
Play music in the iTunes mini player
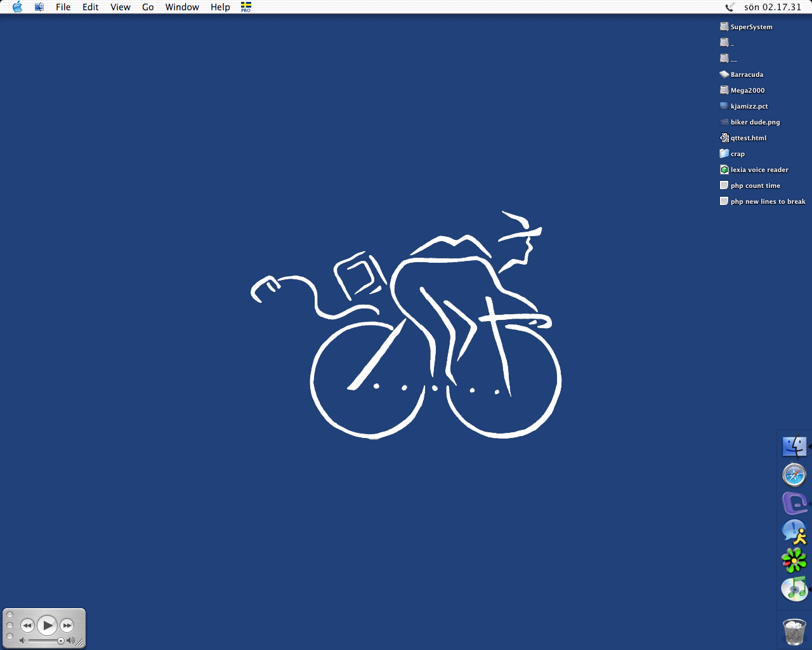tap(47, 625)
